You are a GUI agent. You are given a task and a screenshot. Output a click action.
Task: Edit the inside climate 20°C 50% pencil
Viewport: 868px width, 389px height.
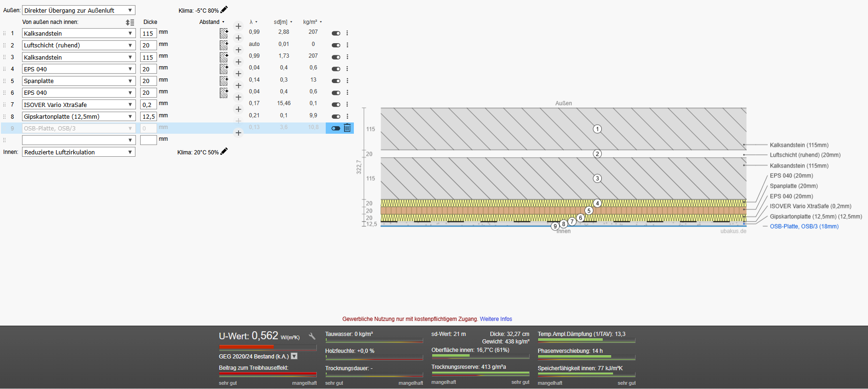(x=224, y=151)
